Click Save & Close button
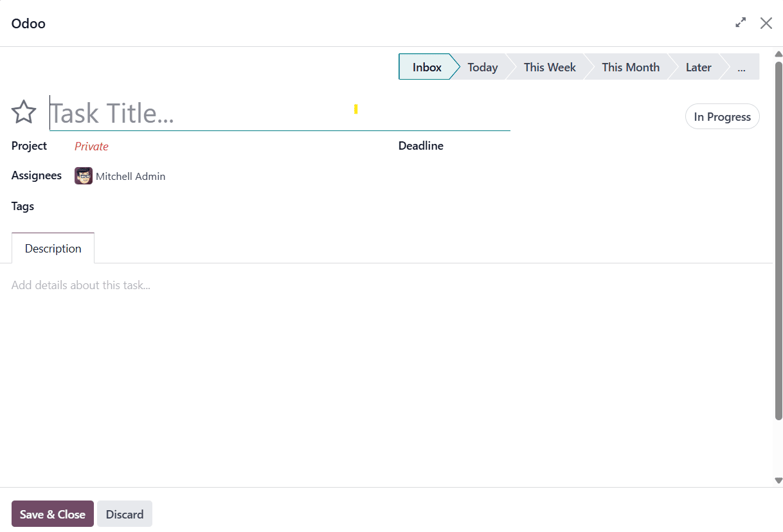 53,514
